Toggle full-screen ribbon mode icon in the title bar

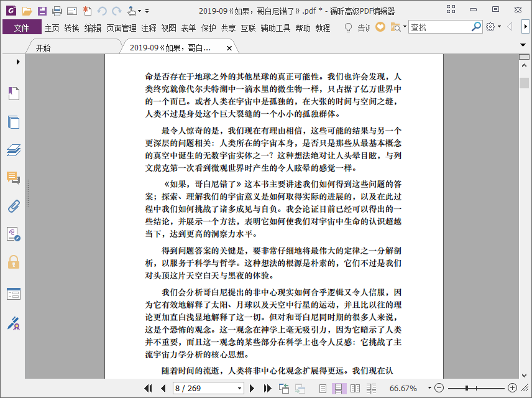tap(451, 9)
